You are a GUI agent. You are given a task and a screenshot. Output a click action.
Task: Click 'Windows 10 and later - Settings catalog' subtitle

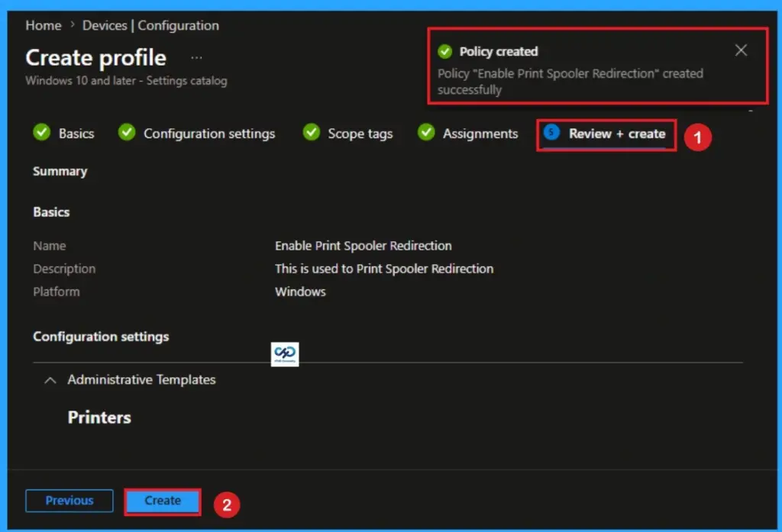[126, 81]
